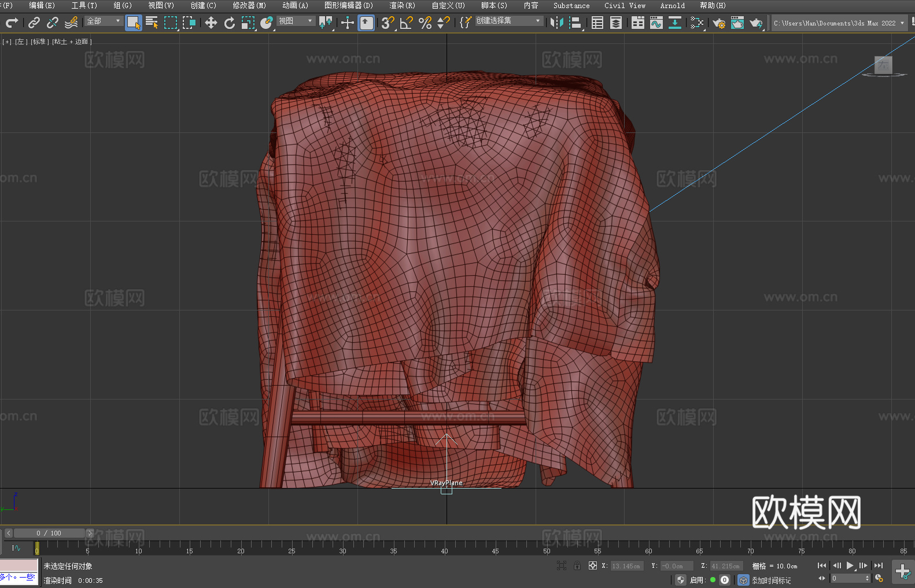Select the Move tool

coord(211,23)
